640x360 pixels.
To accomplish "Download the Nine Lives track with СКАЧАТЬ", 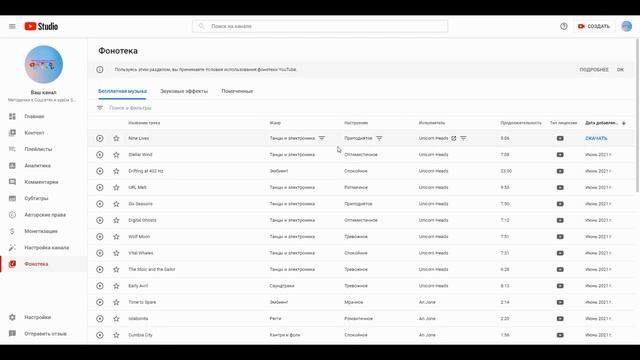I will (596, 138).
